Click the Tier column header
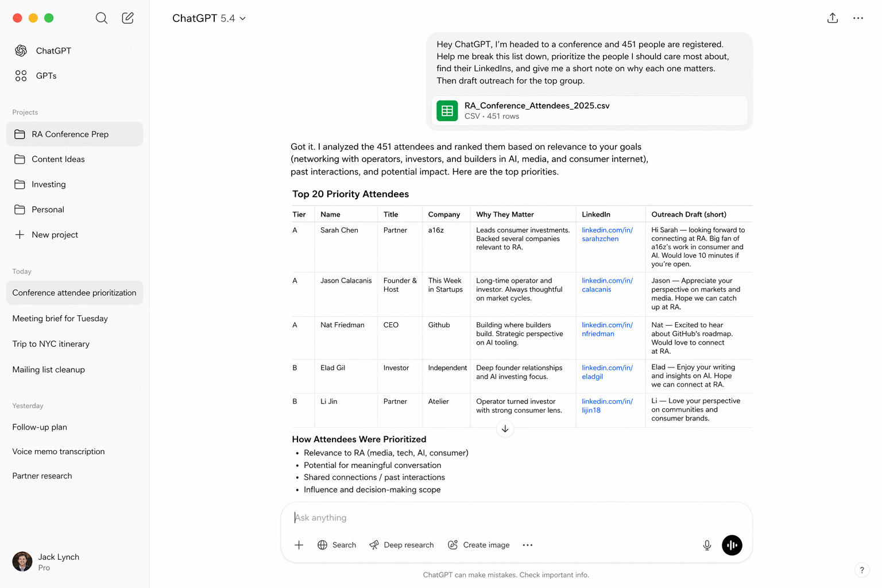 (299, 214)
